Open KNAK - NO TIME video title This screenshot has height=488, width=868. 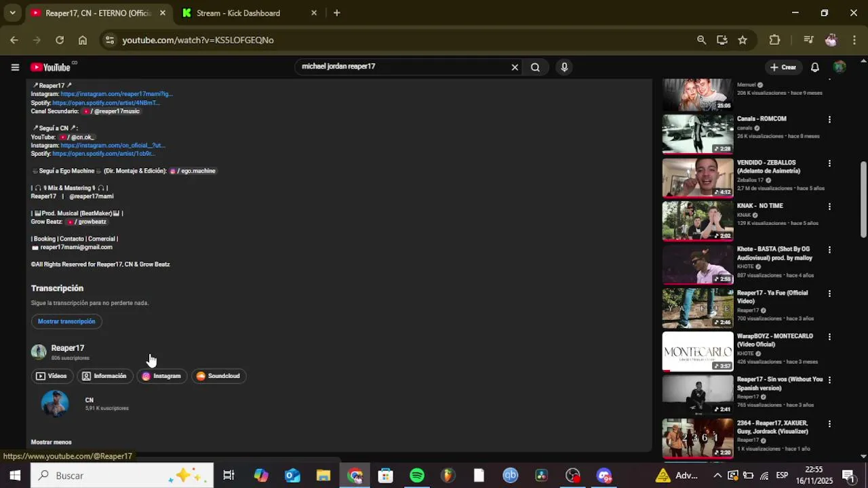click(x=760, y=206)
